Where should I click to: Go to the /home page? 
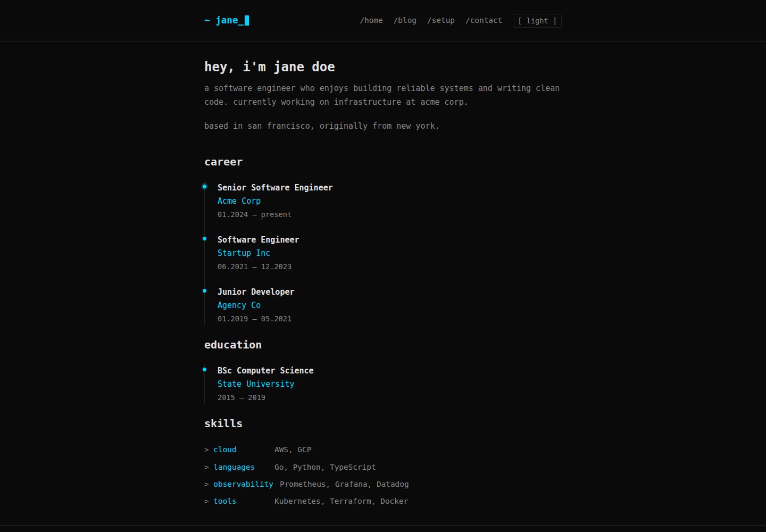point(371,21)
